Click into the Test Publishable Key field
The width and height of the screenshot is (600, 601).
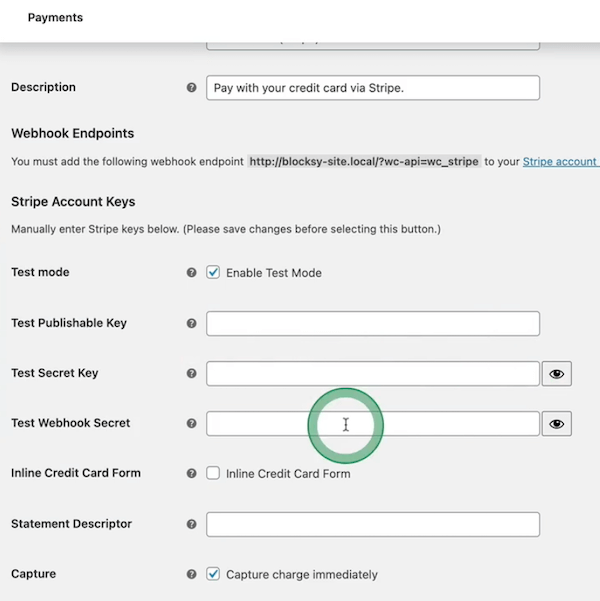(372, 324)
